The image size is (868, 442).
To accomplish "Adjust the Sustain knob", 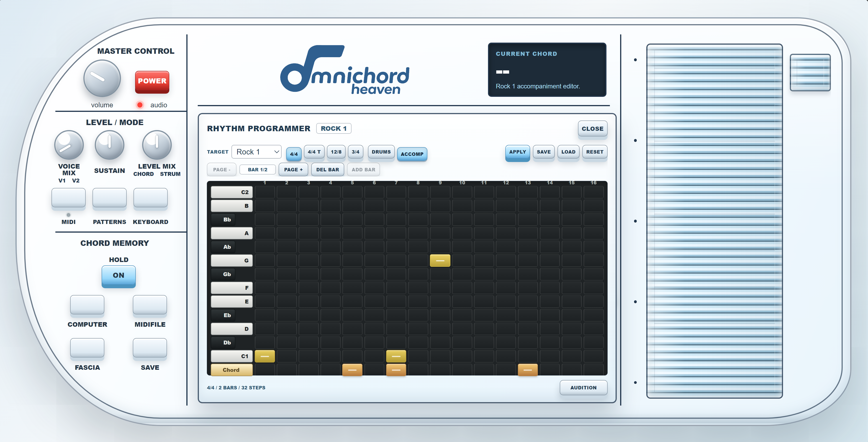I will click(x=110, y=145).
